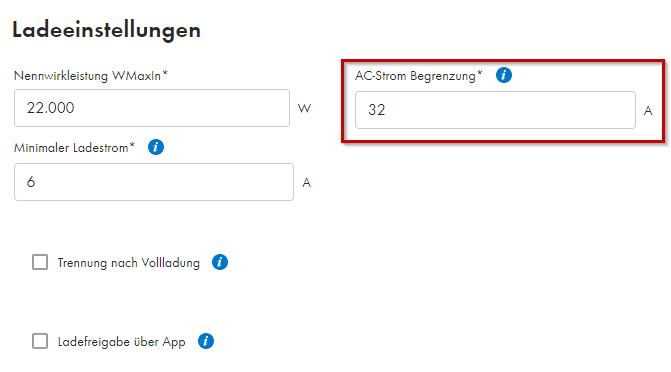Click info icon beside Trennung nach Vollladung

[220, 262]
